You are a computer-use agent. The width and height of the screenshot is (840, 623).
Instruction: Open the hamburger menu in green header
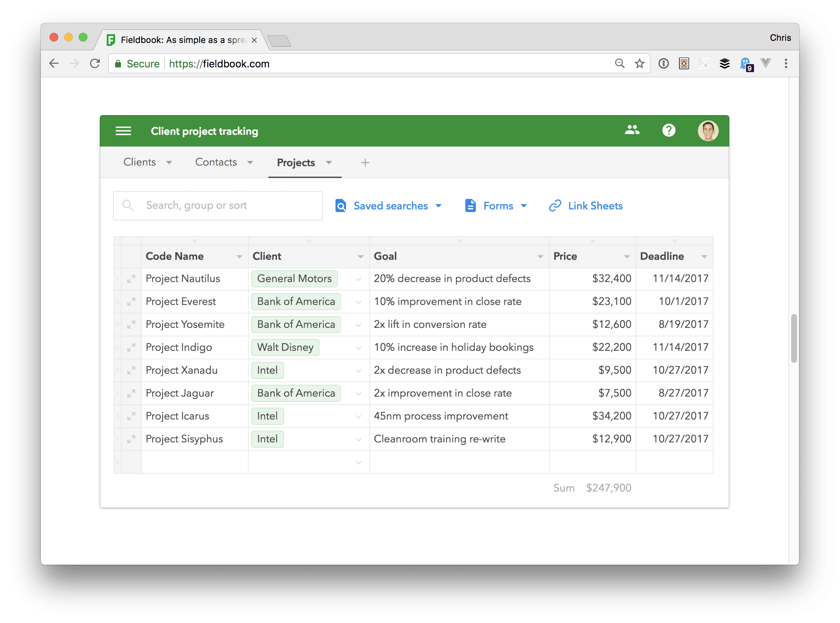pos(123,131)
